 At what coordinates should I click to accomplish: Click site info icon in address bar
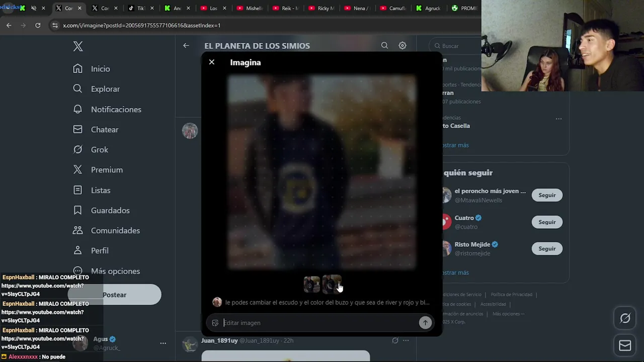55,25
